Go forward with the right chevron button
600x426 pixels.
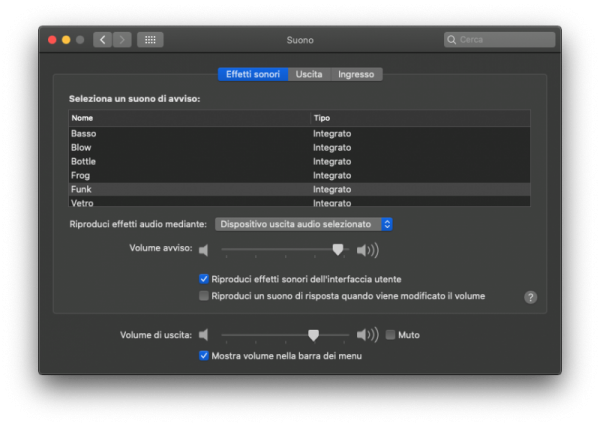point(122,40)
